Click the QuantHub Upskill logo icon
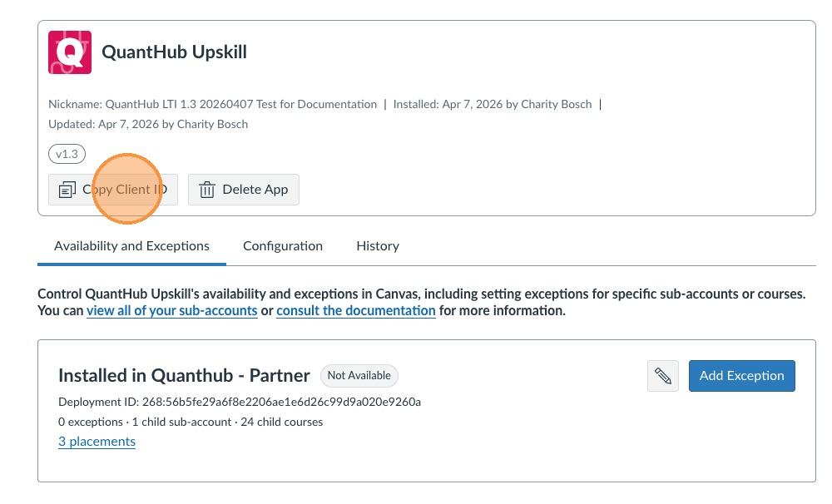The width and height of the screenshot is (832, 504). 70,52
